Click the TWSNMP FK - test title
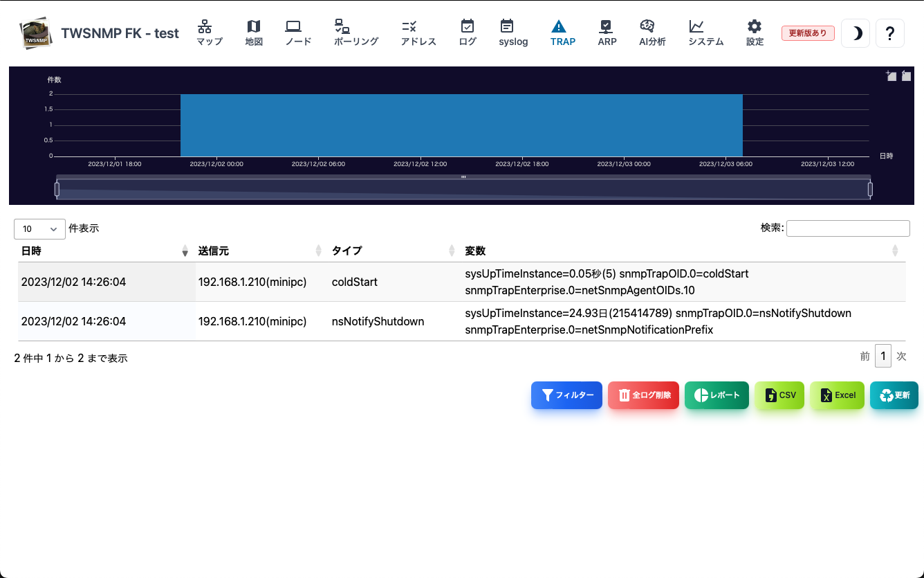 (x=120, y=33)
